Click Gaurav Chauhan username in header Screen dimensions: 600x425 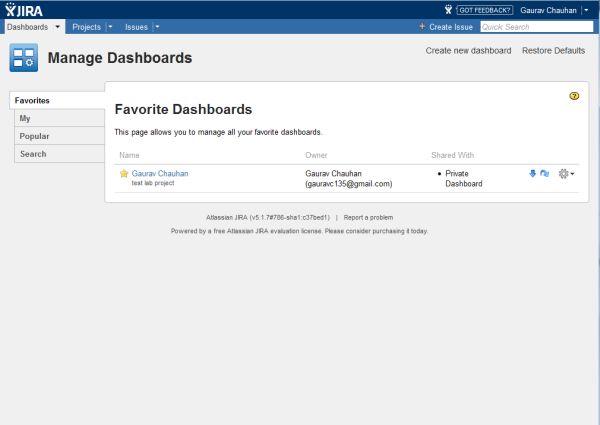(x=548, y=10)
